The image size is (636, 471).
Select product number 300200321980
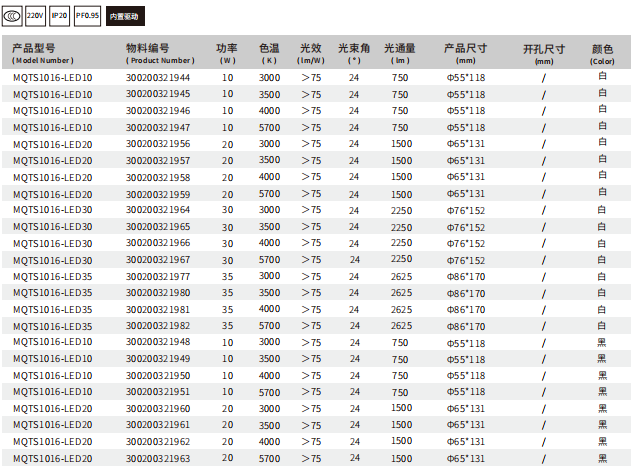[158, 293]
